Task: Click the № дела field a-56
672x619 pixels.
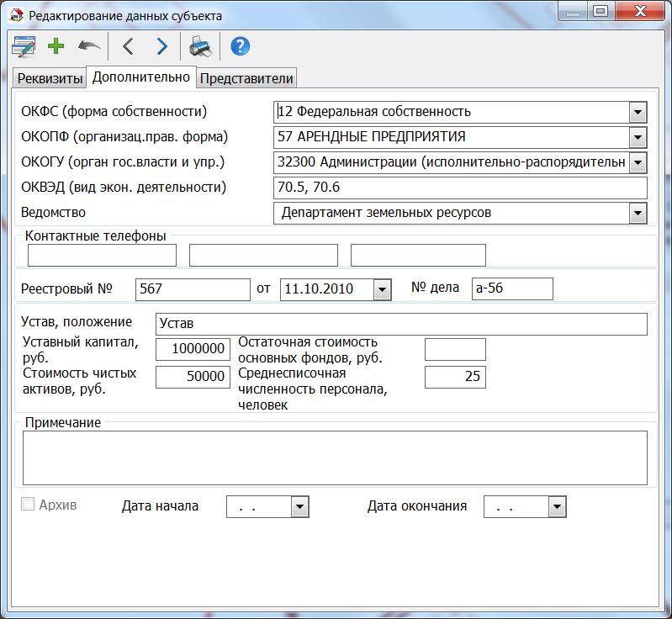Action: (512, 288)
